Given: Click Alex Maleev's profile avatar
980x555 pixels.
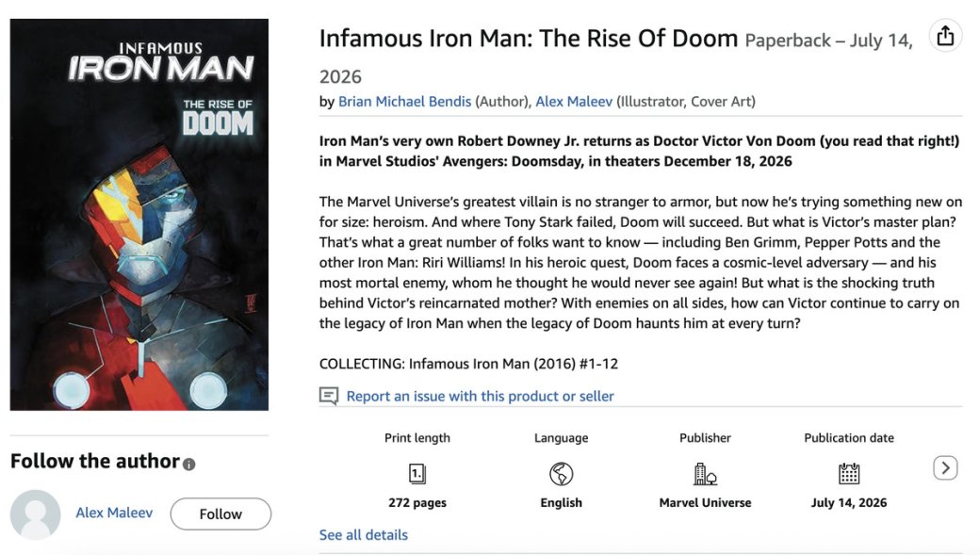Looking at the screenshot, I should [x=35, y=514].
